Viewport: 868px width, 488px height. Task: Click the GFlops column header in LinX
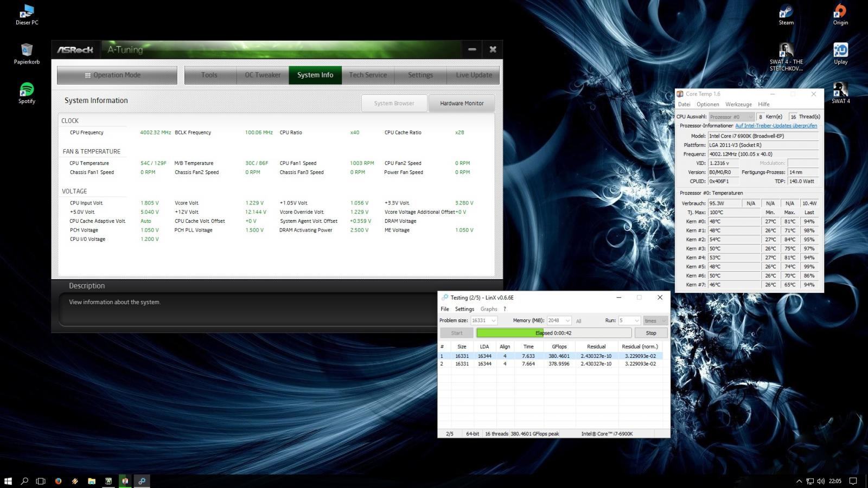(559, 346)
